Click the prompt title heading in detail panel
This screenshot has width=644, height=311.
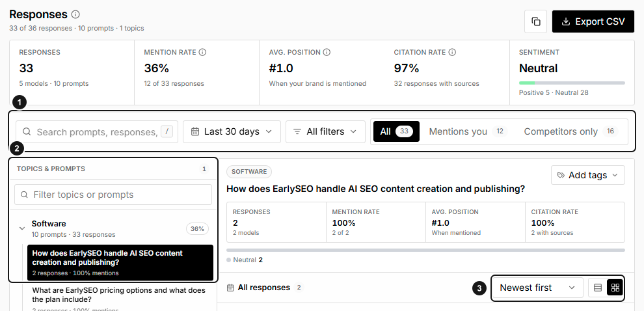click(376, 189)
